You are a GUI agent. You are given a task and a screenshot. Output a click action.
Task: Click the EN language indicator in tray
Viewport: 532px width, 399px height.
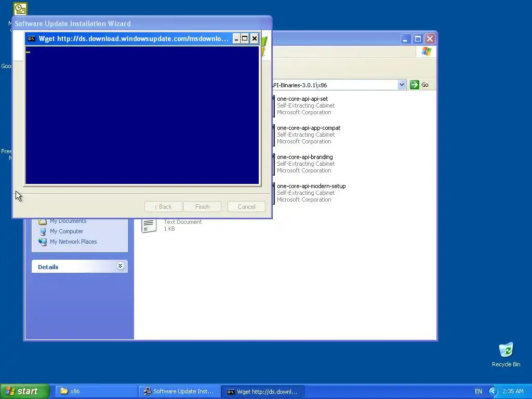point(478,391)
